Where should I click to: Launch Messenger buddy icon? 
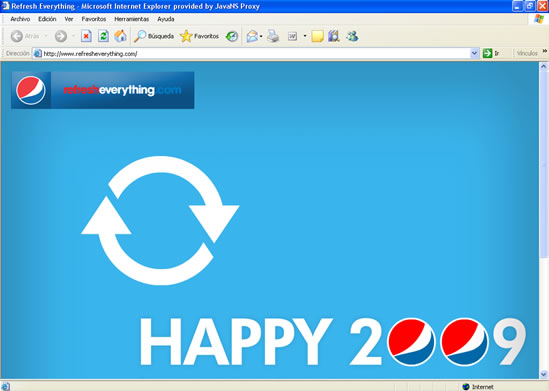tap(352, 36)
